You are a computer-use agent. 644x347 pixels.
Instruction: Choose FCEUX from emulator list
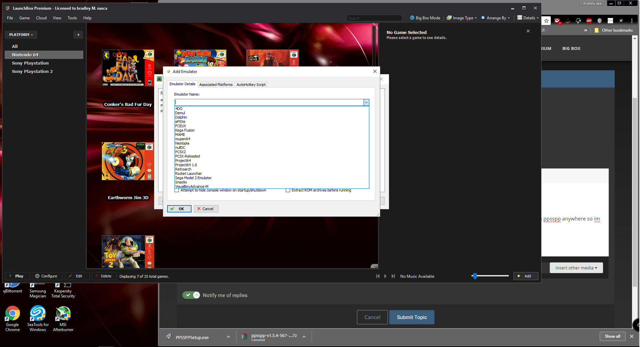click(x=272, y=126)
